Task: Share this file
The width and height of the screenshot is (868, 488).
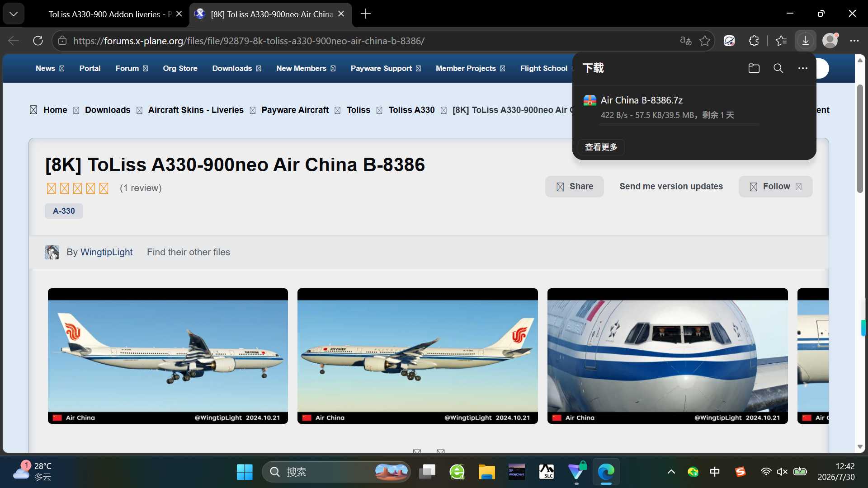Action: click(x=574, y=187)
